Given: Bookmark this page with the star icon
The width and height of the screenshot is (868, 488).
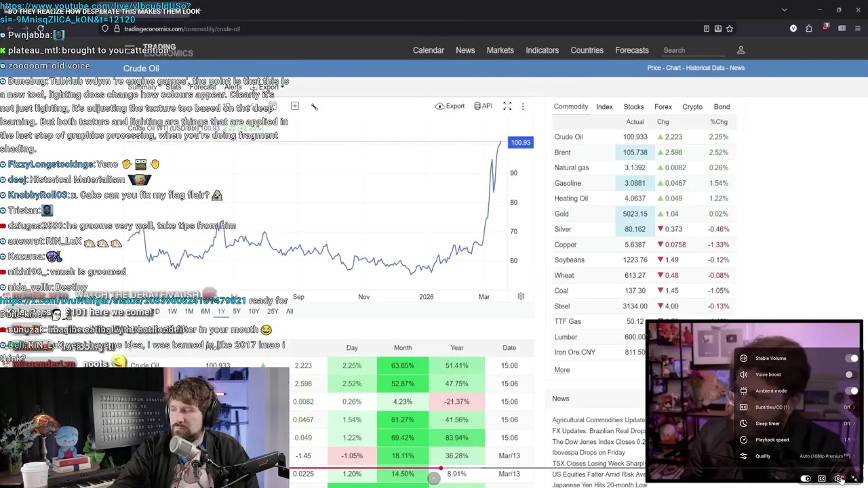Looking at the screenshot, I should pos(730,28).
